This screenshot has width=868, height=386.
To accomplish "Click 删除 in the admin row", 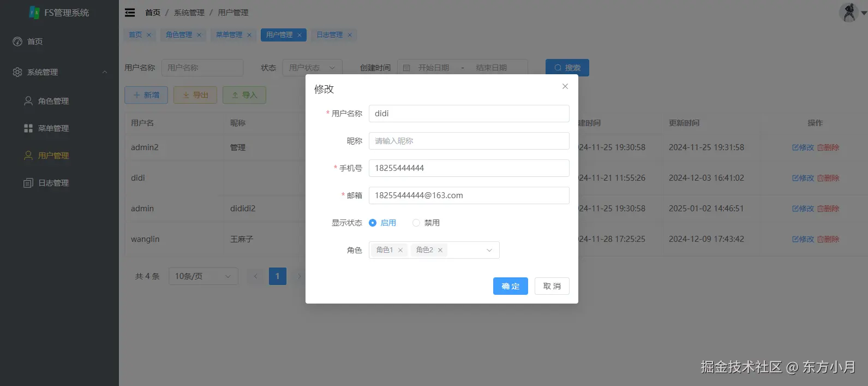I will point(828,209).
